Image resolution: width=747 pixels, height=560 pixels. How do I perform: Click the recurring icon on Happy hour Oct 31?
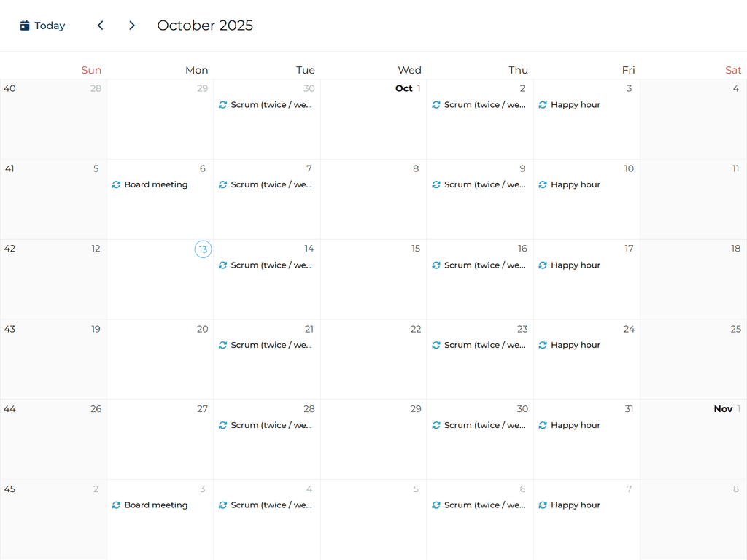tap(543, 425)
